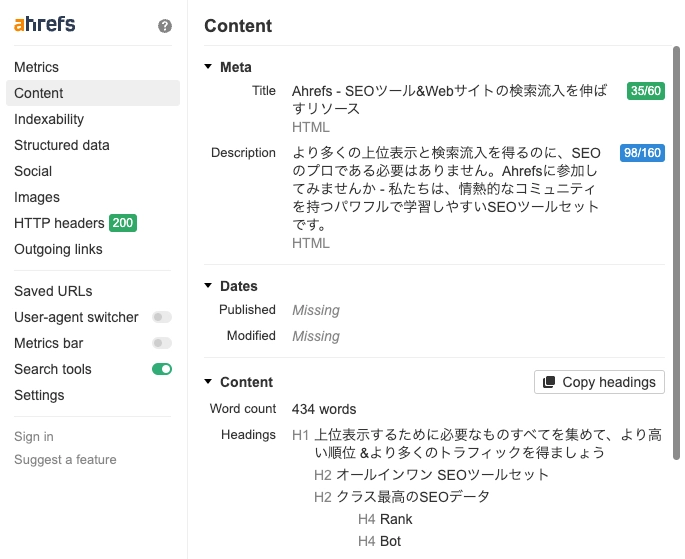Click 'HTML' label under the Description
The image size is (685, 559).
click(x=311, y=243)
